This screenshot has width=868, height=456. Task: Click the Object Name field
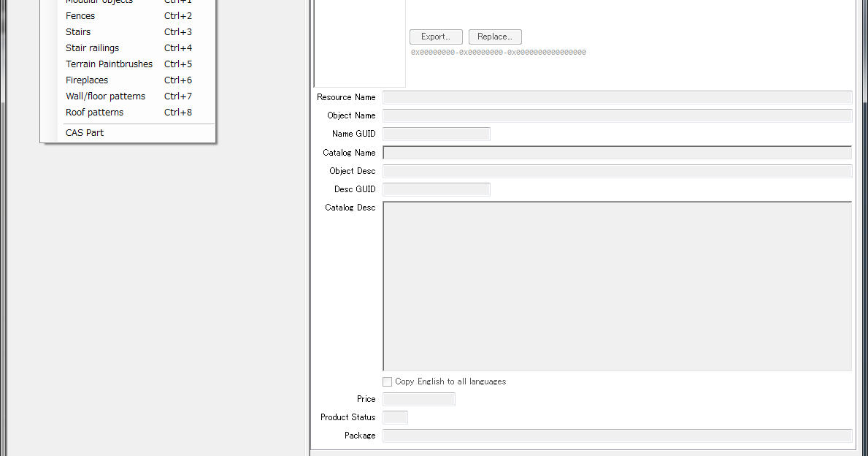pyautogui.click(x=617, y=115)
